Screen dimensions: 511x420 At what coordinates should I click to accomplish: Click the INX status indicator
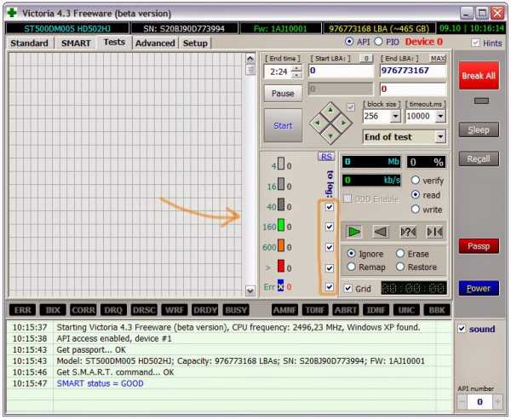[x=53, y=310]
